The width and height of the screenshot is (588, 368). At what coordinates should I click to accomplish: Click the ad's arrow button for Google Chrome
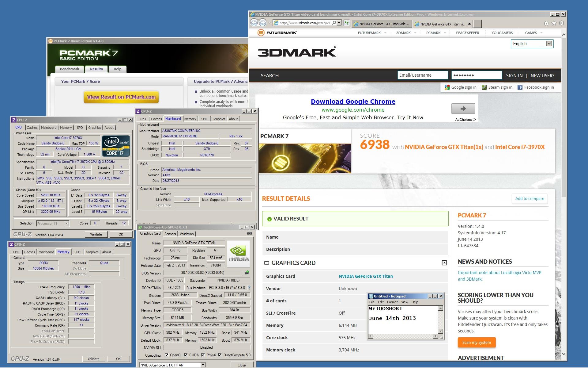tap(463, 109)
